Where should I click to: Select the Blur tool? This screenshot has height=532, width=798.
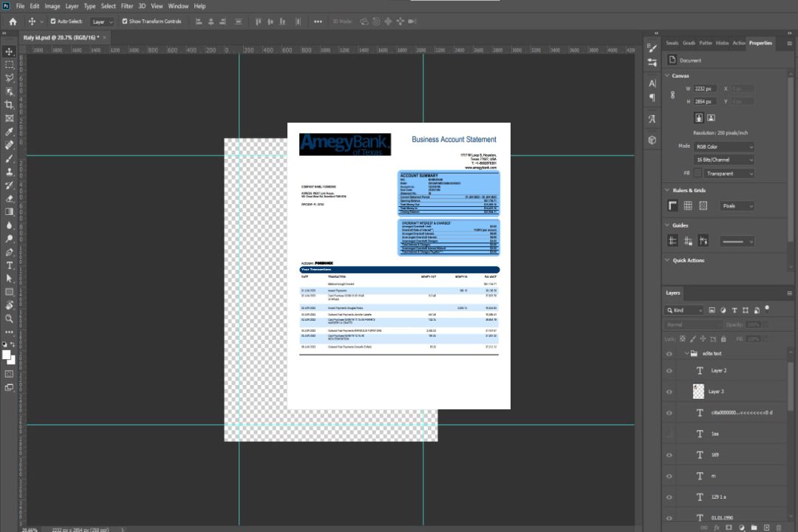coord(9,225)
